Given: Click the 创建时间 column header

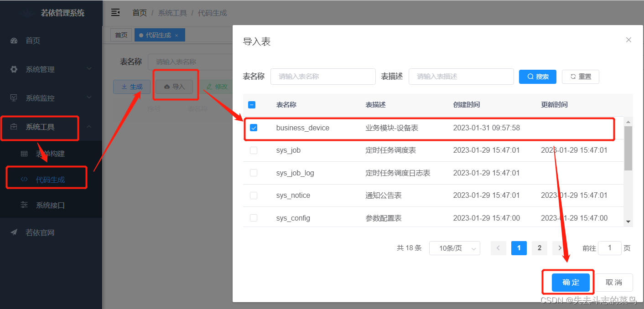Looking at the screenshot, I should (x=467, y=105).
